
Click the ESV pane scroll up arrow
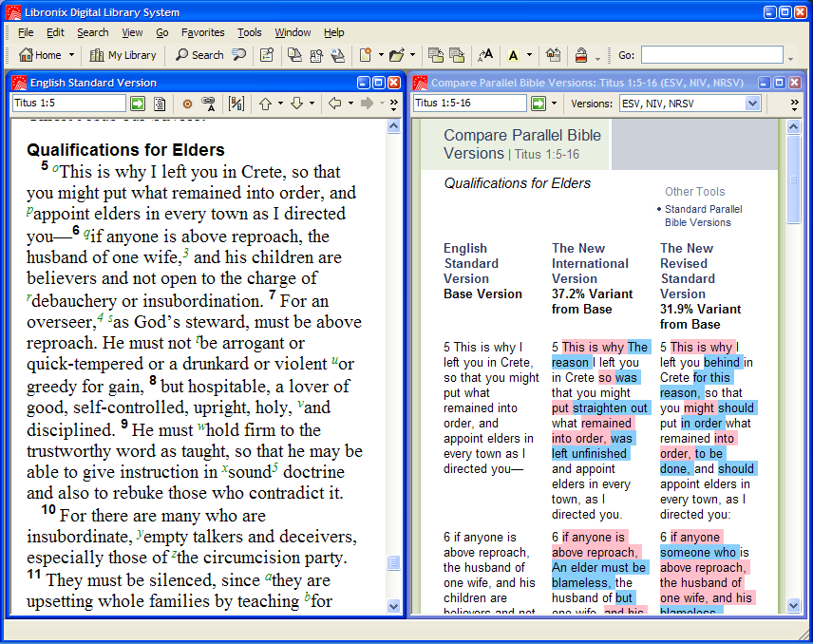(x=393, y=126)
